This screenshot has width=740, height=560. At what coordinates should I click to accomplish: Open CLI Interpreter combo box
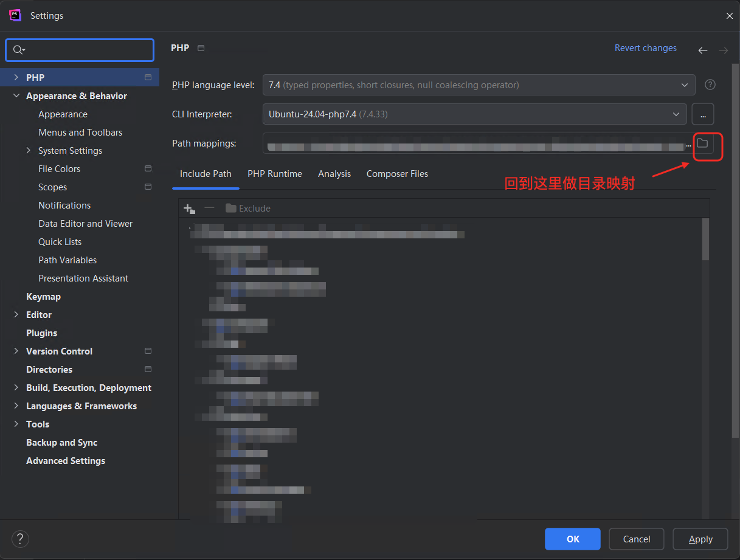click(474, 114)
